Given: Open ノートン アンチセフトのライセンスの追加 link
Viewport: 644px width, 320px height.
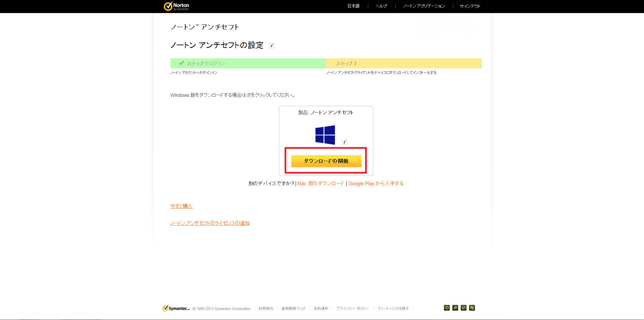Looking at the screenshot, I should pyautogui.click(x=210, y=223).
